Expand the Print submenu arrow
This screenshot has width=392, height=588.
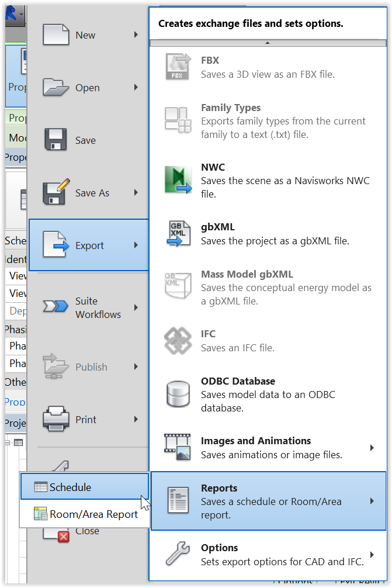(x=136, y=419)
